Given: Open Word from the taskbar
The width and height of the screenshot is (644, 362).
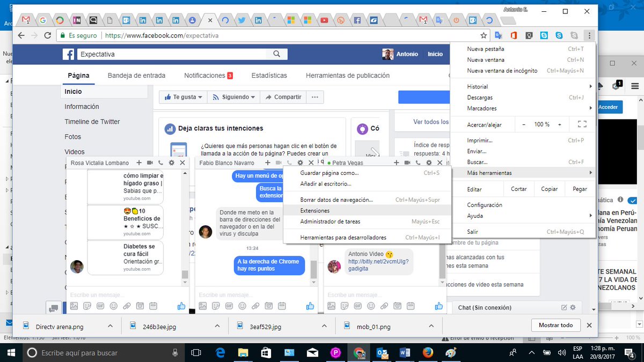Looking at the screenshot, I should [405, 352].
